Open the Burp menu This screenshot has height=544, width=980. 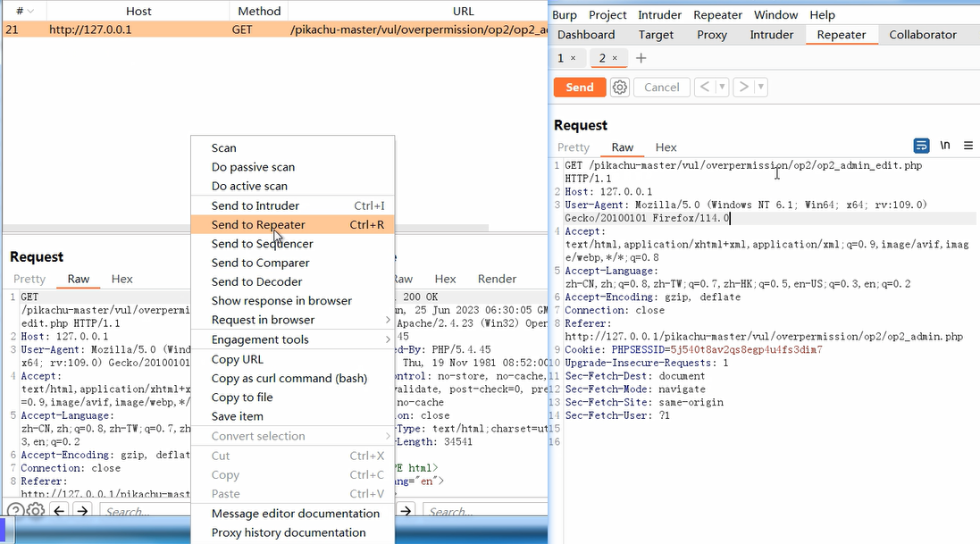(x=565, y=14)
